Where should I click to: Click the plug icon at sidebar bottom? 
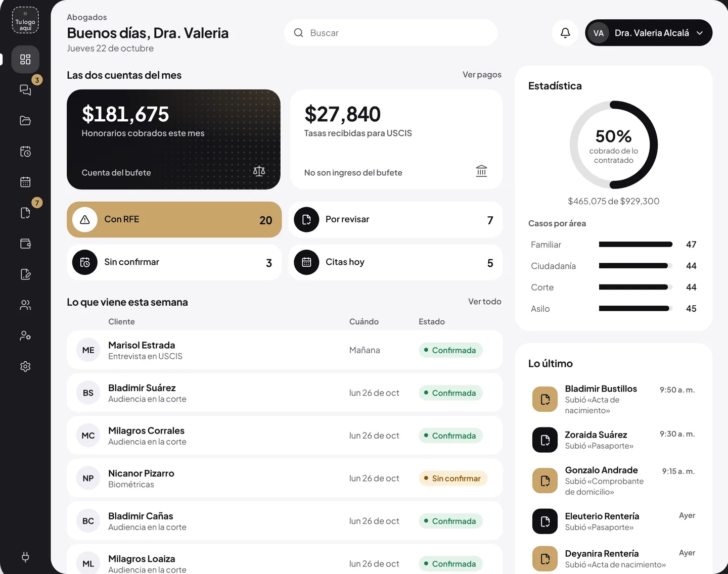pos(25,557)
